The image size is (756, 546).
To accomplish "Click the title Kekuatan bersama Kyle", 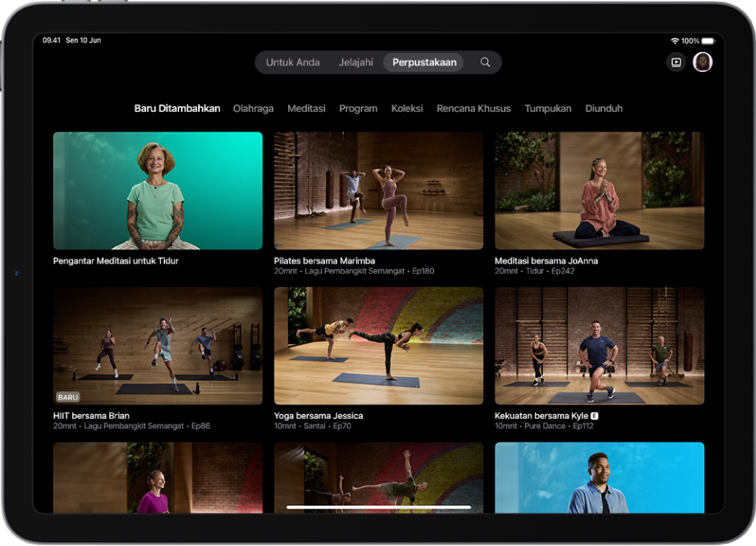I will [x=541, y=415].
